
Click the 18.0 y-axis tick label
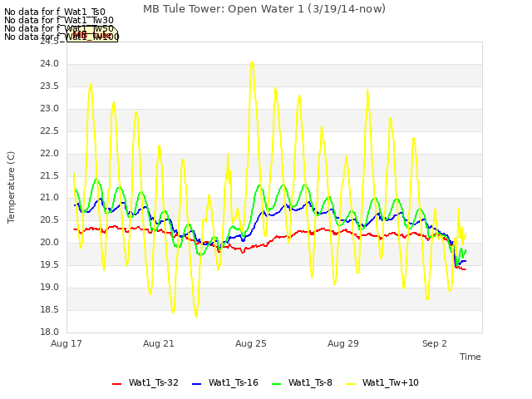pos(50,332)
